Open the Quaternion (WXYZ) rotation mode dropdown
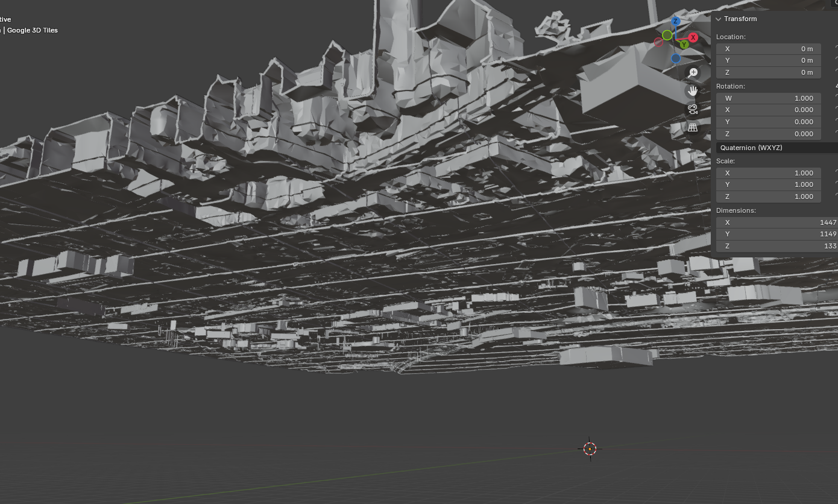Image resolution: width=838 pixels, height=504 pixels. pos(777,148)
